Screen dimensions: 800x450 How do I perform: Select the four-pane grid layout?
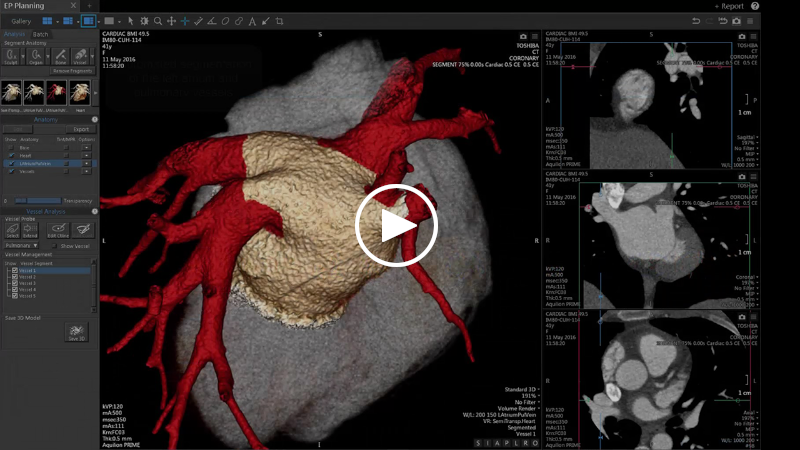coord(47,21)
